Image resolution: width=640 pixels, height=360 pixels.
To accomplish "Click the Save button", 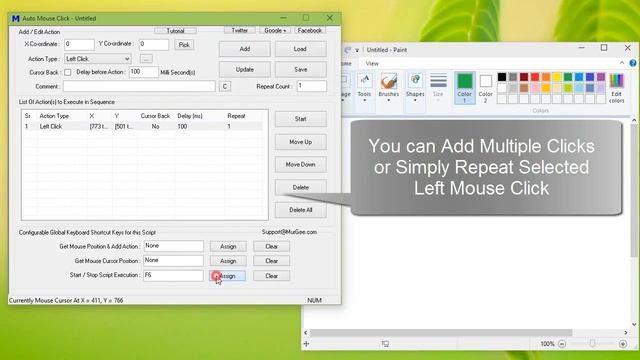I will 300,69.
